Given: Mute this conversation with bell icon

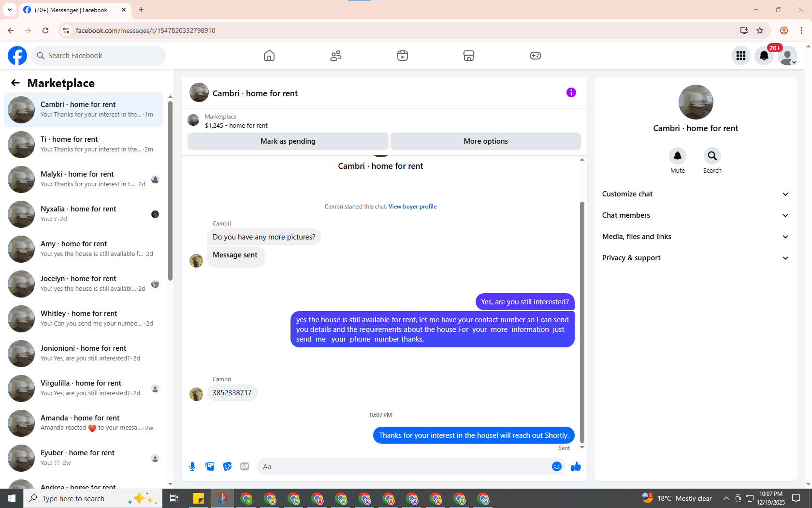Looking at the screenshot, I should tap(678, 156).
